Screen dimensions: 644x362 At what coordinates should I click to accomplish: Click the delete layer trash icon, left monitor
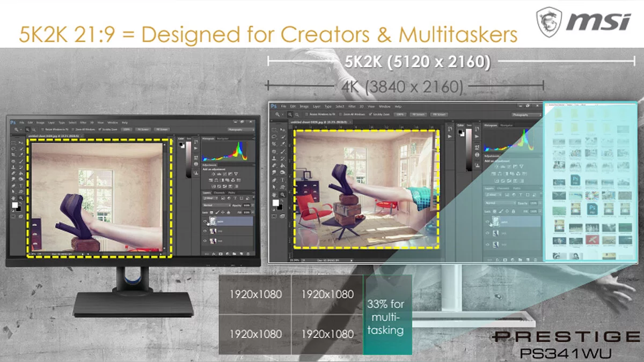click(x=248, y=254)
